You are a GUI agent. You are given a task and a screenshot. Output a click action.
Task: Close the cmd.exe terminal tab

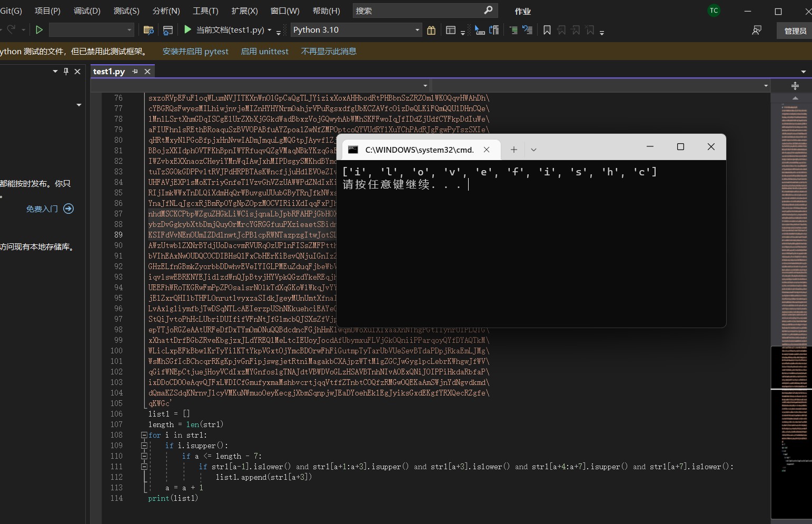pos(487,150)
